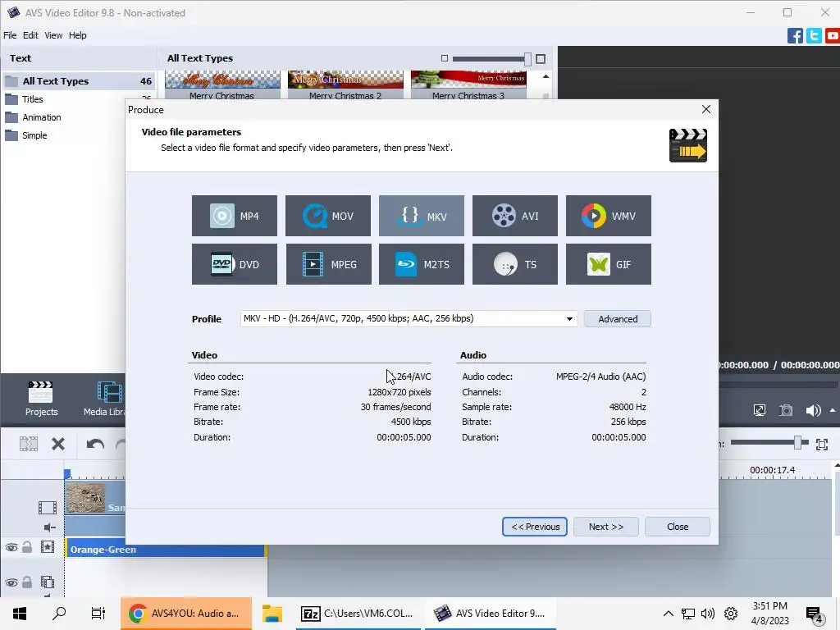This screenshot has height=630, width=840.
Task: Select the Merry Christmas 3 thumbnail
Action: point(468,85)
